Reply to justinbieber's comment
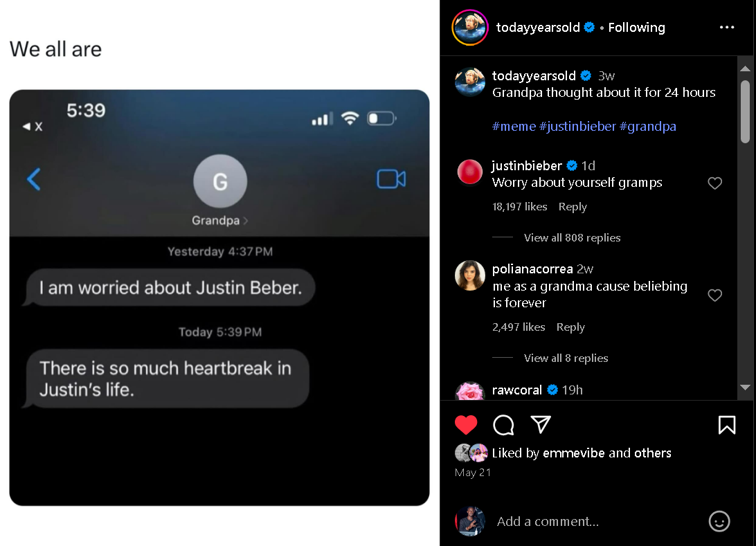756x546 pixels. [573, 207]
